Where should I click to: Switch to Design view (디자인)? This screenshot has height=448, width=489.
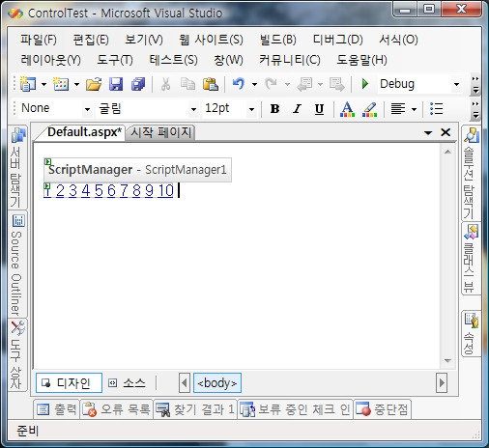click(x=69, y=383)
